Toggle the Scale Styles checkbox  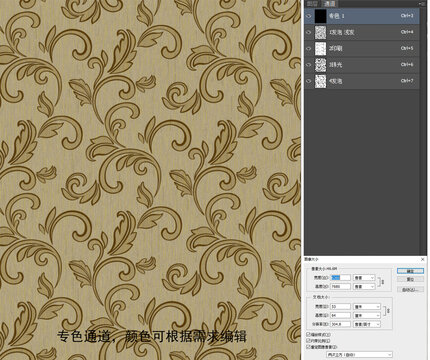[x=309, y=334]
